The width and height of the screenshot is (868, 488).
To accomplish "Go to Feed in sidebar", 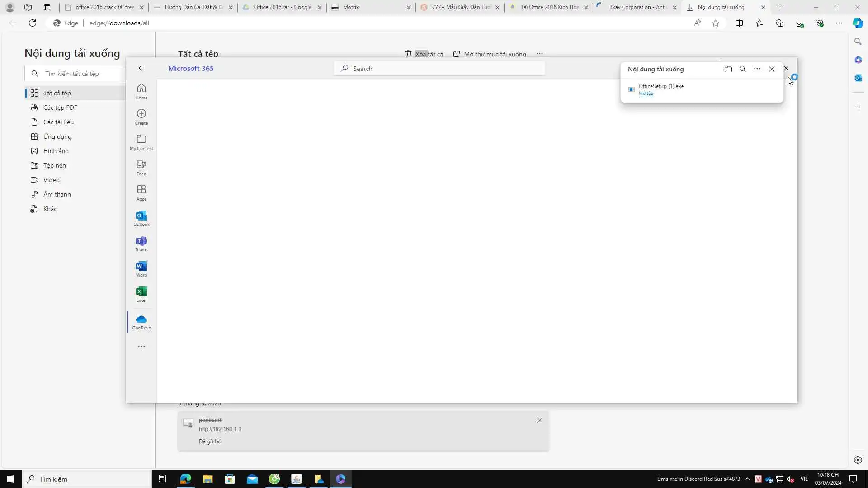I will pos(142,167).
